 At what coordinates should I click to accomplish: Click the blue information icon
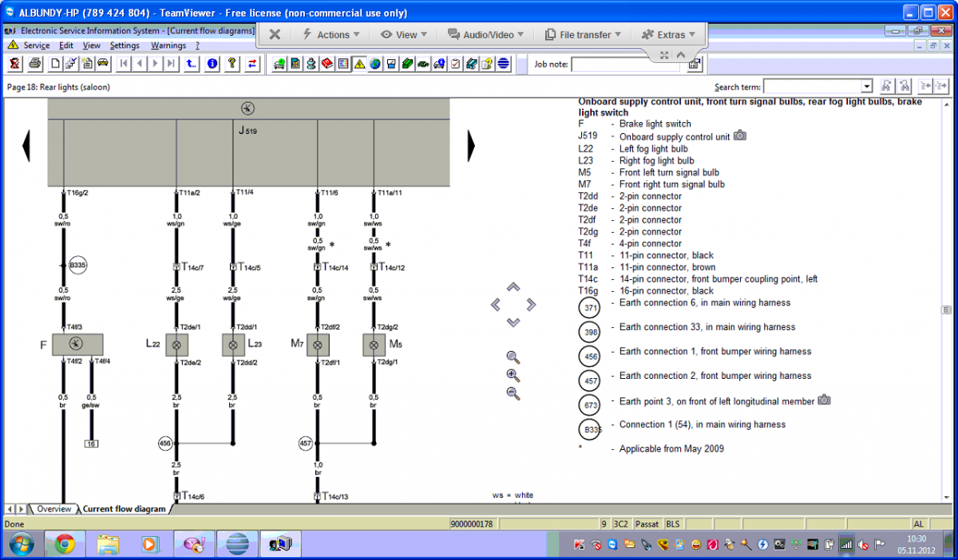(x=212, y=64)
